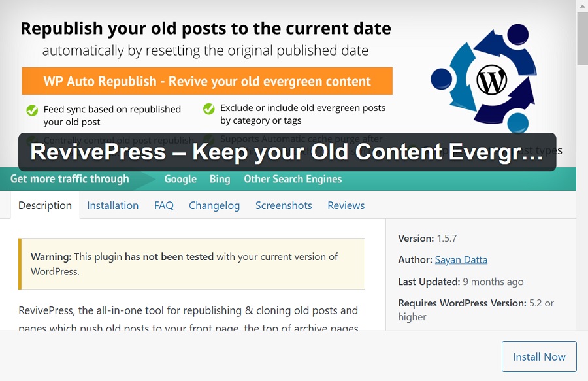
Task: Click the 'Bing' search engine label
Action: pos(220,179)
